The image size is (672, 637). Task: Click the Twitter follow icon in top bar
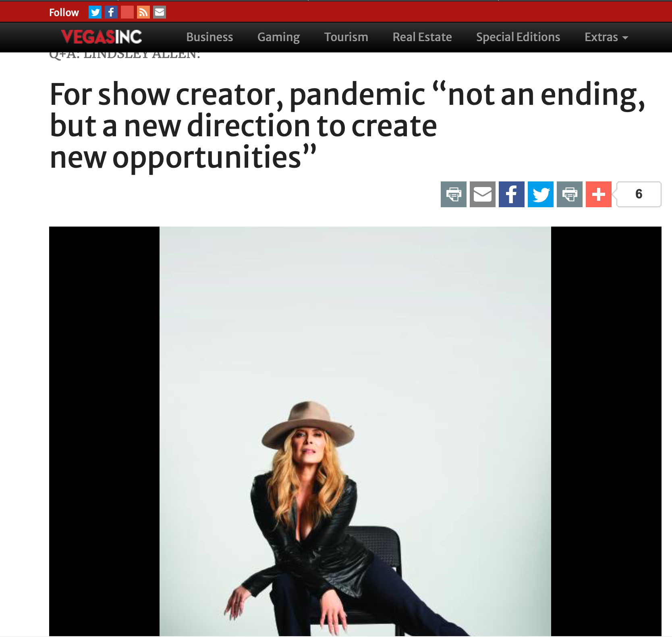[95, 12]
